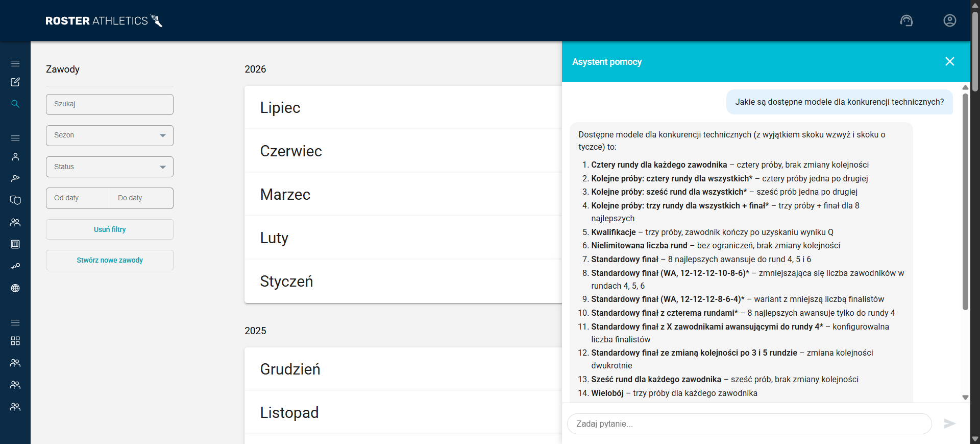Open the Styczeń month row

[403, 282]
